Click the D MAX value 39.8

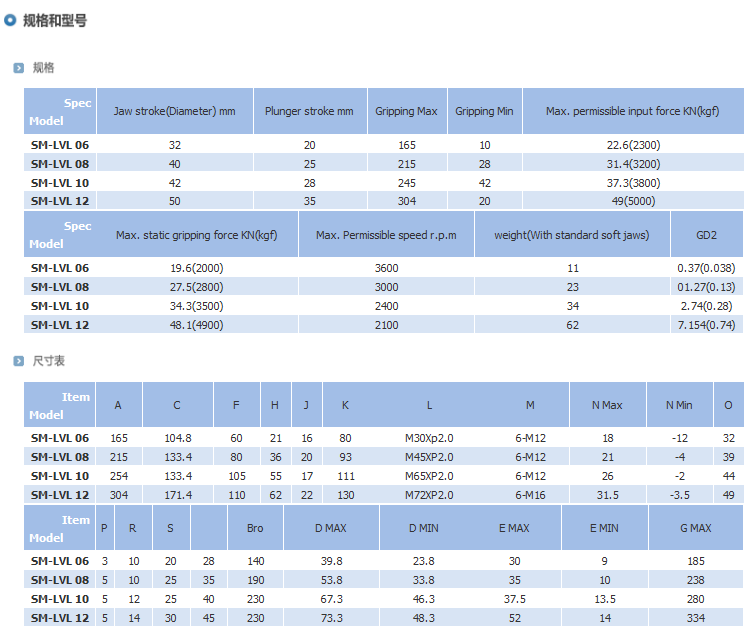pyautogui.click(x=331, y=562)
